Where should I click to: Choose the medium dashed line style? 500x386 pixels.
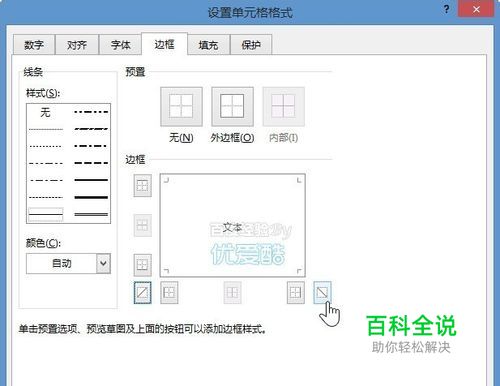(91, 163)
